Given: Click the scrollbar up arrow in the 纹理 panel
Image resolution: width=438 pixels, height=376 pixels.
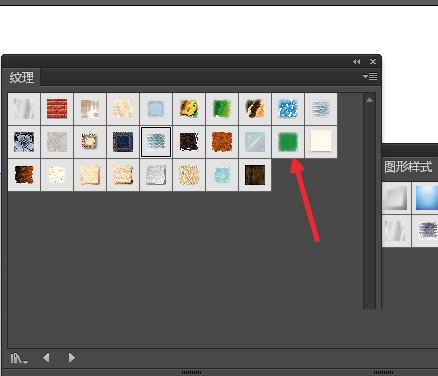Looking at the screenshot, I should click(369, 100).
